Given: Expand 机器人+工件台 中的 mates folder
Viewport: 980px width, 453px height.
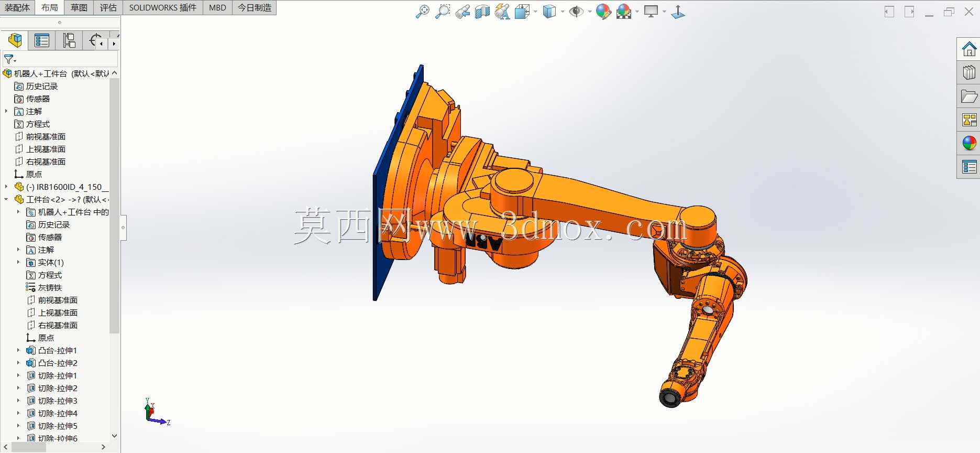Looking at the screenshot, I should (x=18, y=212).
